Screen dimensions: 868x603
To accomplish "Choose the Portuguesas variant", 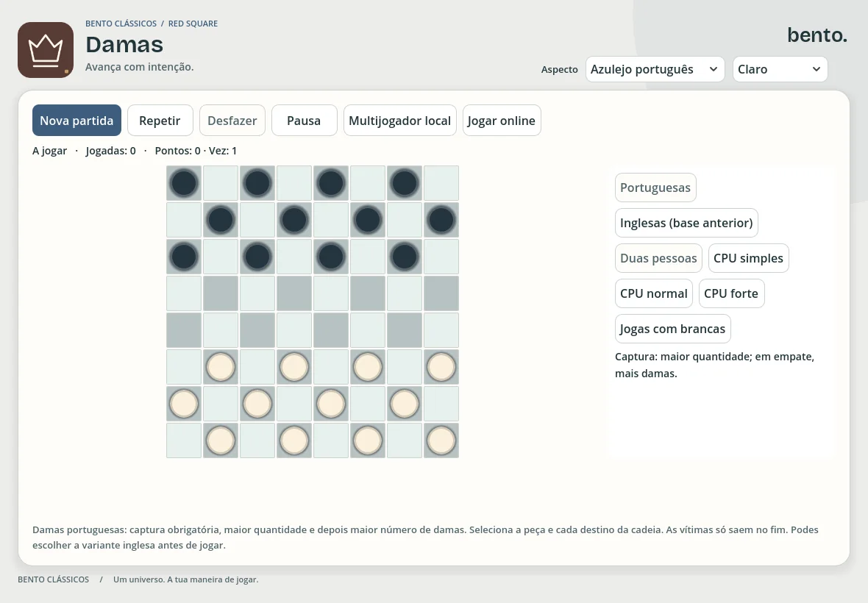I will [655, 188].
